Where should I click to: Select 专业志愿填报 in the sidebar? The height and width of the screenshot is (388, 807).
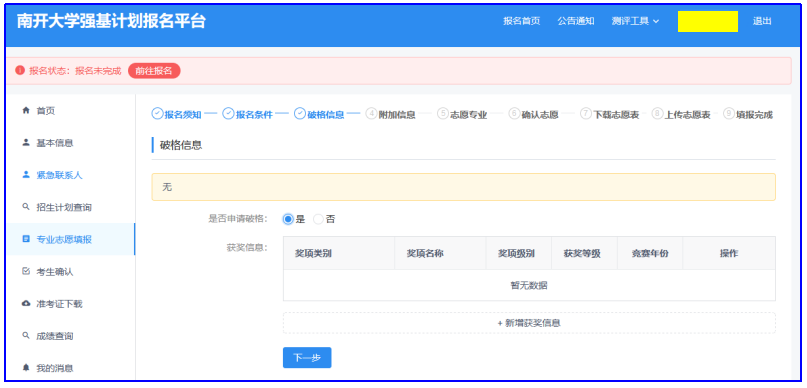(71, 239)
